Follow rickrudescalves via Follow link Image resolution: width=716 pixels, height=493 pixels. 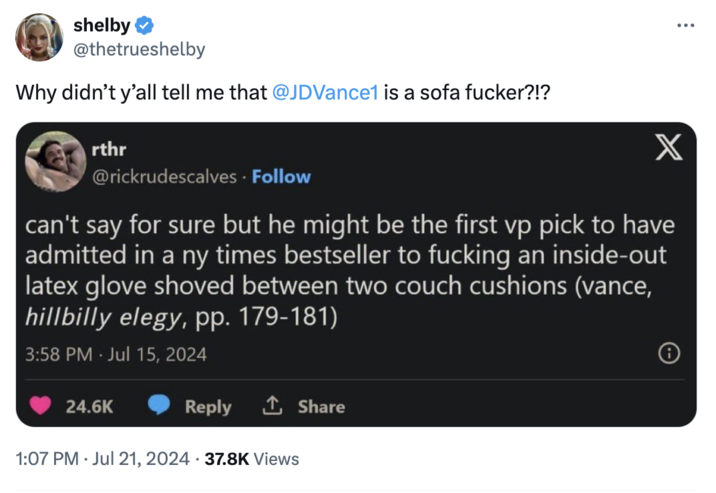pyautogui.click(x=281, y=177)
